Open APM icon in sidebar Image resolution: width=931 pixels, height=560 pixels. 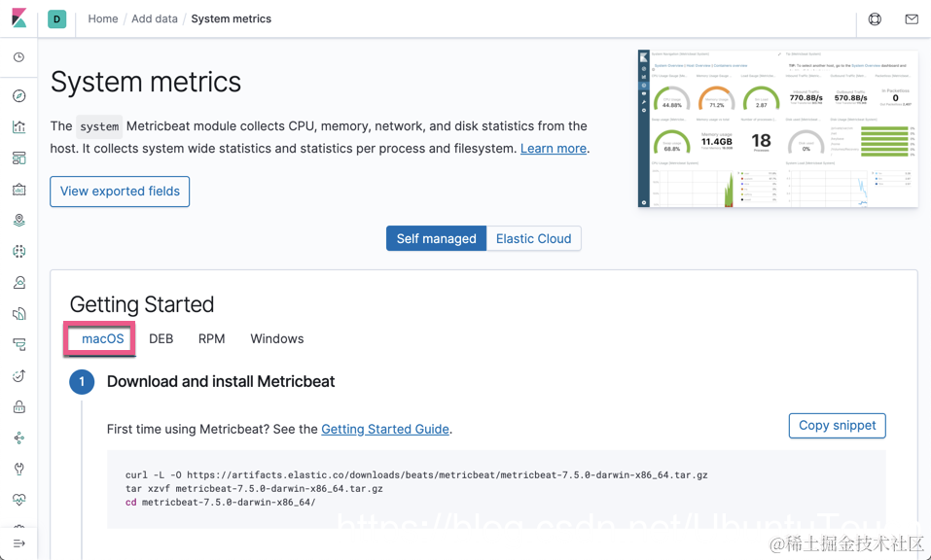(19, 345)
